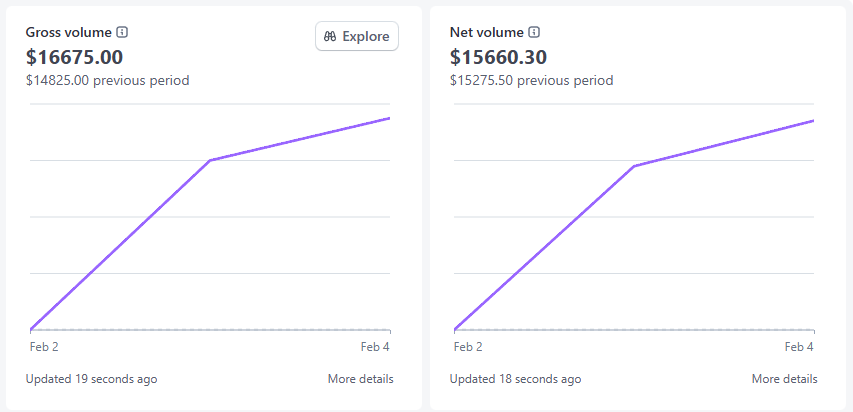Click the $15275.50 previous period text
This screenshot has height=412, width=853.
click(x=531, y=80)
